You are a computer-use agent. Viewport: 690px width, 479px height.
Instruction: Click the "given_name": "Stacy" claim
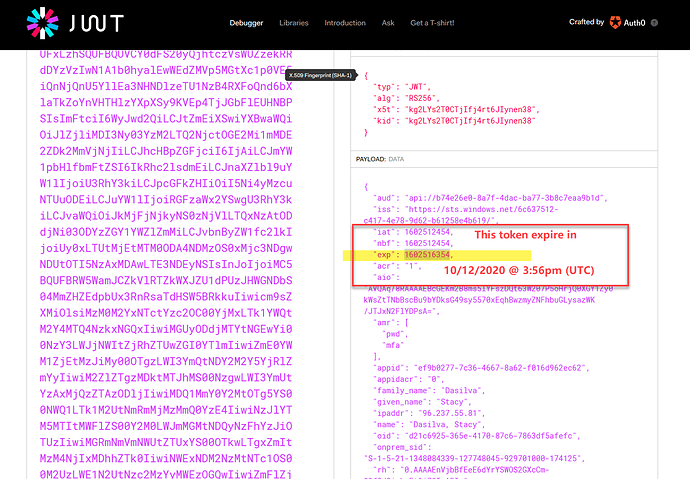[x=422, y=402]
